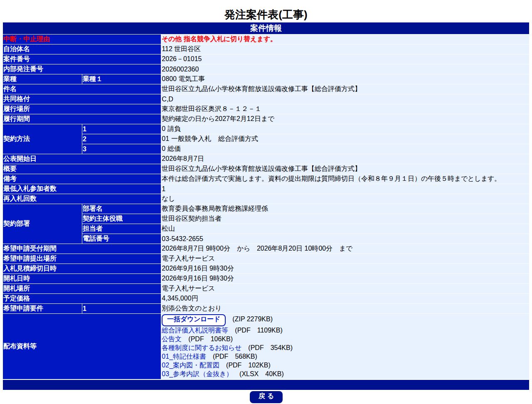532x404 pixels.
Task: Click the 契約主体役職 sub-label
Action: [103, 219]
